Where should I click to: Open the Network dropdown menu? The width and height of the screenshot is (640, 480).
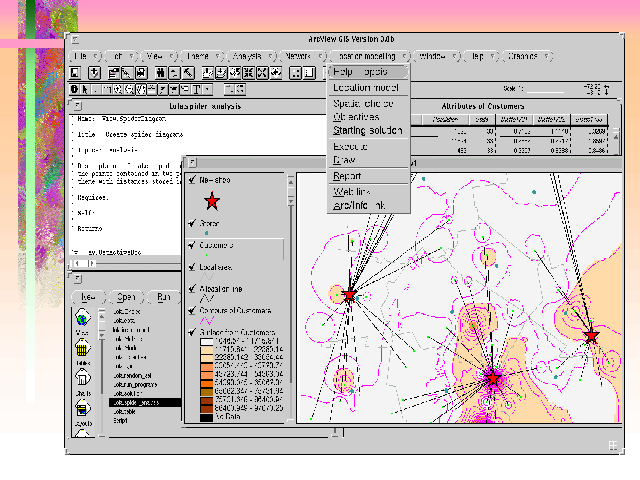pyautogui.click(x=303, y=56)
